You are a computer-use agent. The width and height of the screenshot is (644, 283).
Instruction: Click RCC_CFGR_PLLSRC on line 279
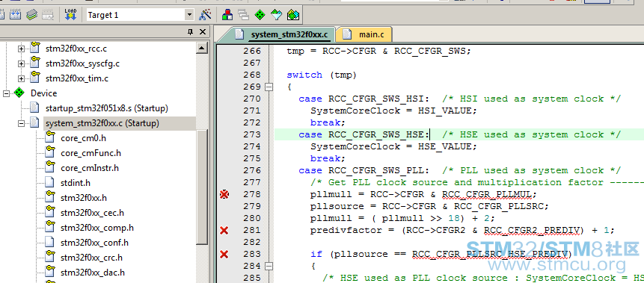(499, 206)
